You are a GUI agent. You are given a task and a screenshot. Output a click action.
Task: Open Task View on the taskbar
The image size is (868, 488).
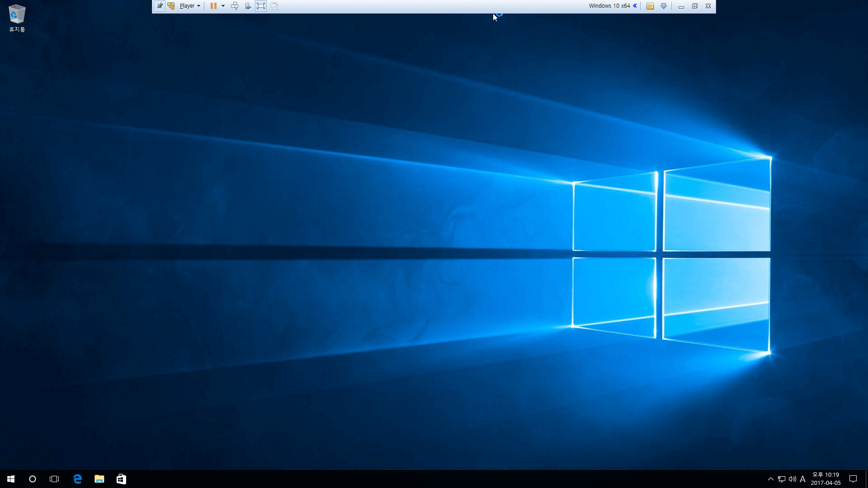click(x=54, y=479)
